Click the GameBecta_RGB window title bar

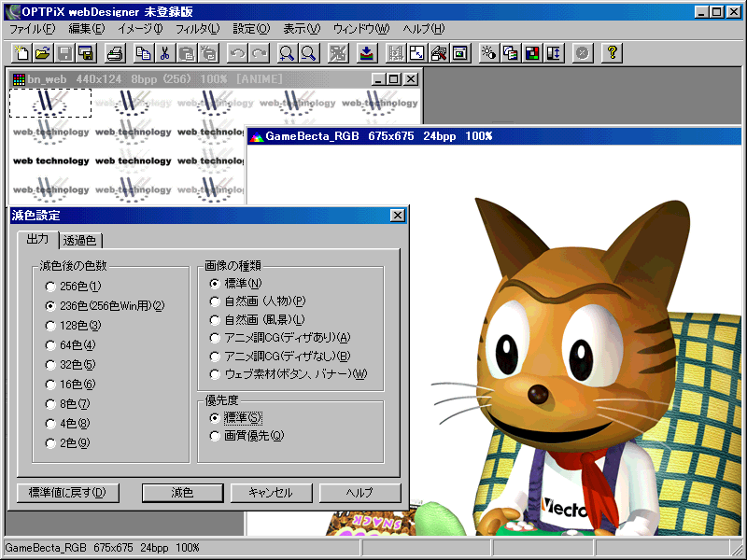494,136
